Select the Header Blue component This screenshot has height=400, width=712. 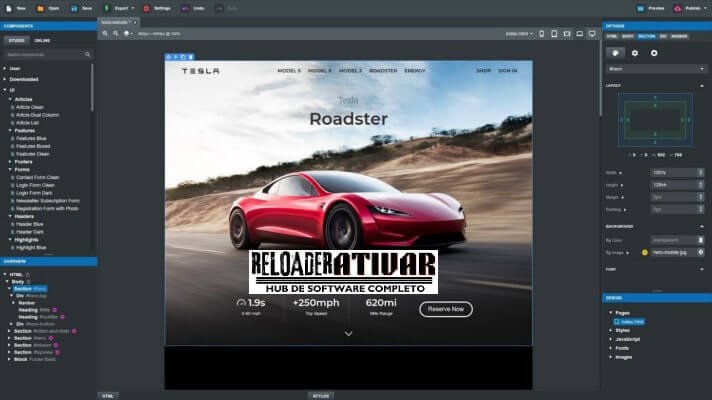tap(30, 224)
